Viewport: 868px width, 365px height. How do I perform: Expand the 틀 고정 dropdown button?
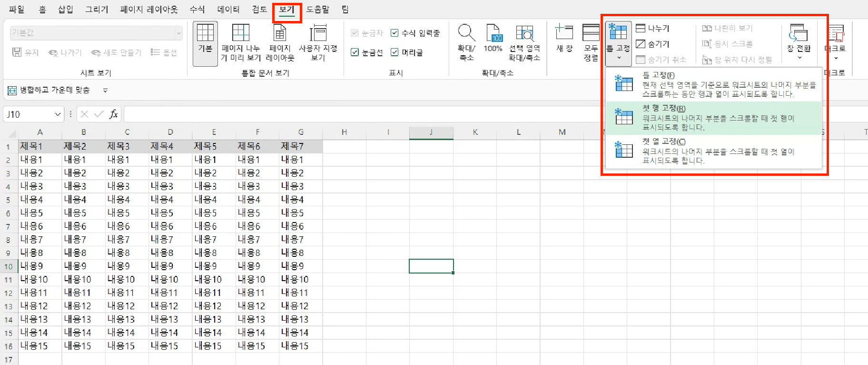618,44
